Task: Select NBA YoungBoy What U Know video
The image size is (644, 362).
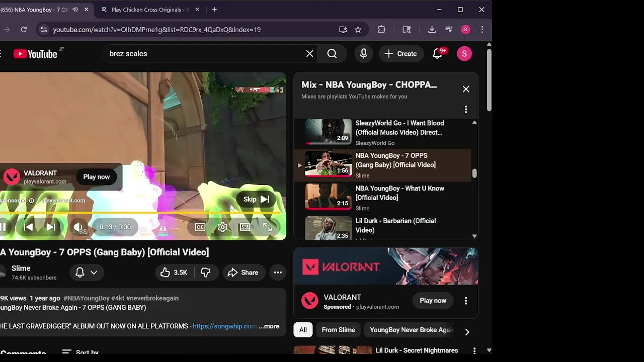Action: (384, 198)
